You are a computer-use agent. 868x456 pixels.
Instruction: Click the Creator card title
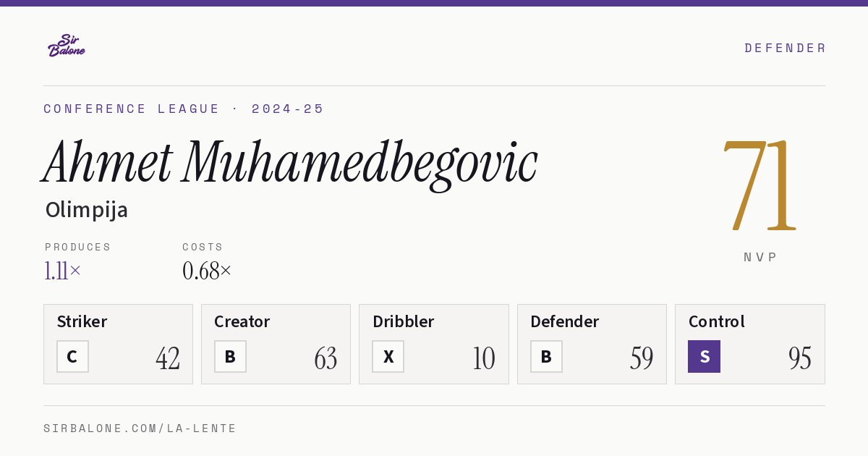242,321
